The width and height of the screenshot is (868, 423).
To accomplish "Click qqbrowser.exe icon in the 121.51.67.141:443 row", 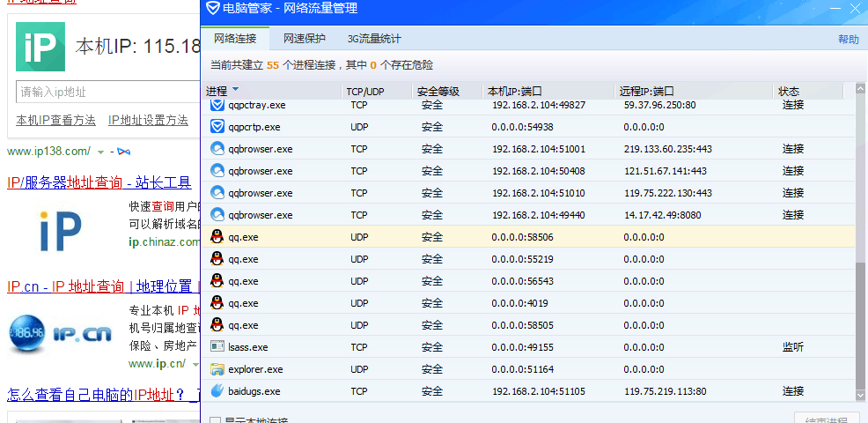I will pos(217,171).
